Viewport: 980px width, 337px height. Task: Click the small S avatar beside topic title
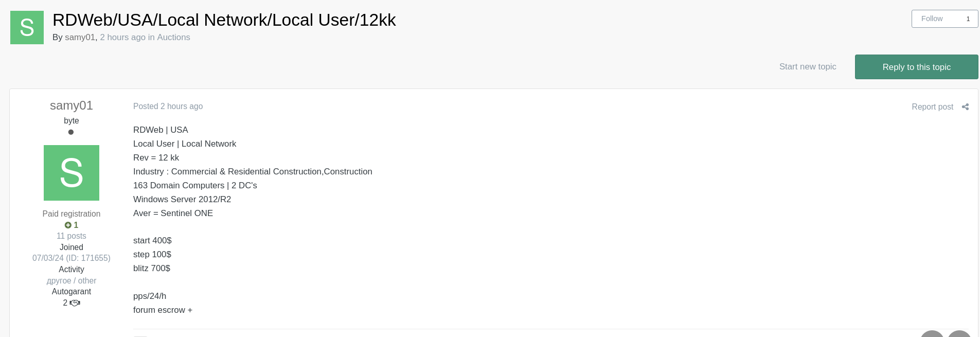(27, 27)
